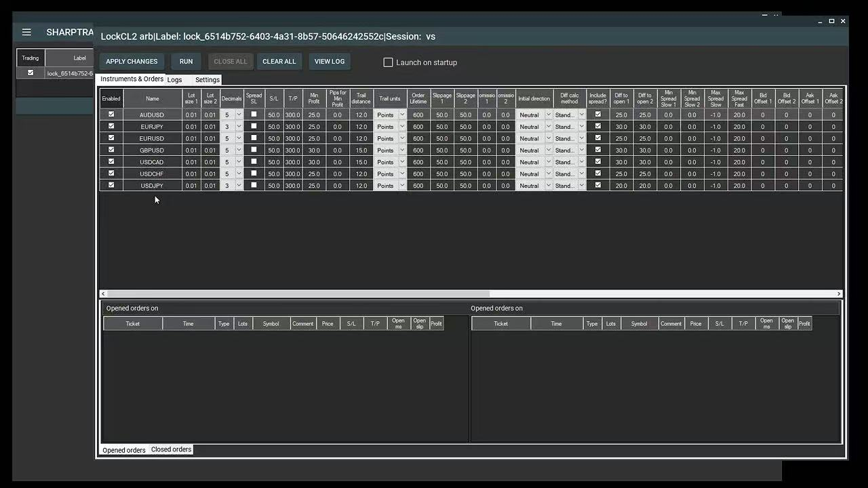The height and width of the screenshot is (488, 868).
Task: Toggle the Spread SL checkbox for EURJPY
Action: pos(254,126)
